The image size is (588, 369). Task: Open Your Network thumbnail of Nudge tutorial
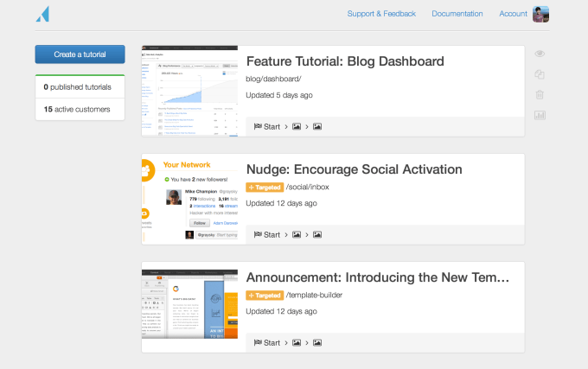coord(189,200)
